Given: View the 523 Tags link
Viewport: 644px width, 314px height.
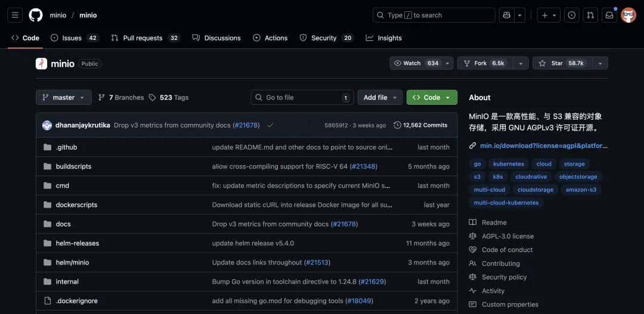Looking at the screenshot, I should pos(169,97).
